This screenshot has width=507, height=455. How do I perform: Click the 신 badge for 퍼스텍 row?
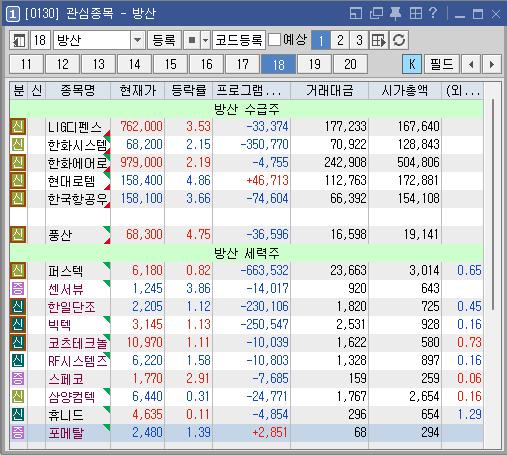18,270
